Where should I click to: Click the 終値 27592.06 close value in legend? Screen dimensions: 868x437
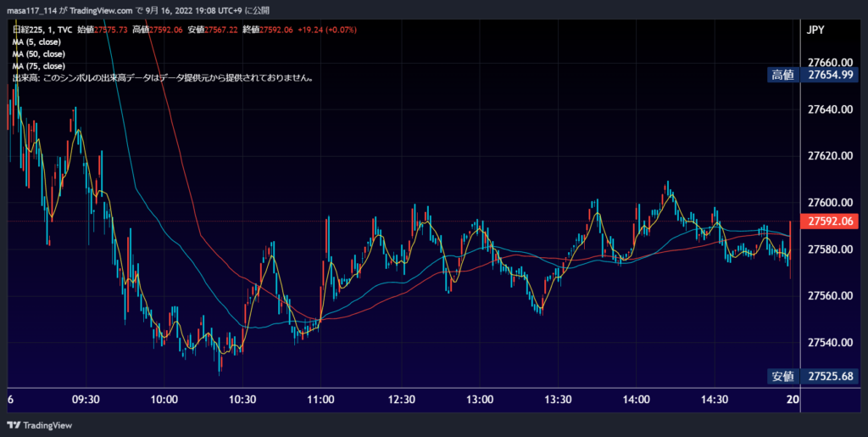coord(268,30)
